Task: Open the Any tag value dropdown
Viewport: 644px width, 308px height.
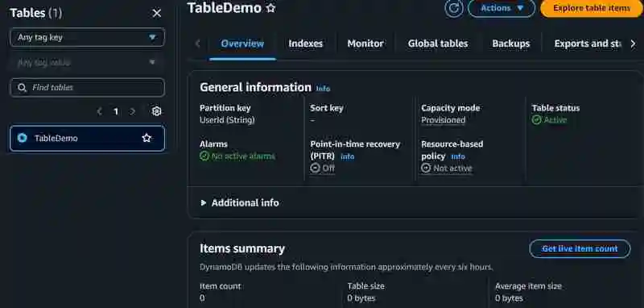Action: tap(87, 63)
